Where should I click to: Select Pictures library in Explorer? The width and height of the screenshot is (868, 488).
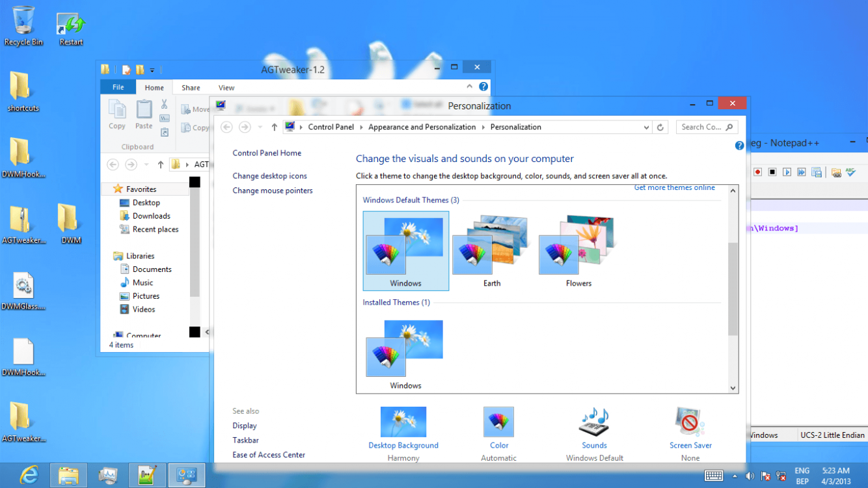pos(140,296)
